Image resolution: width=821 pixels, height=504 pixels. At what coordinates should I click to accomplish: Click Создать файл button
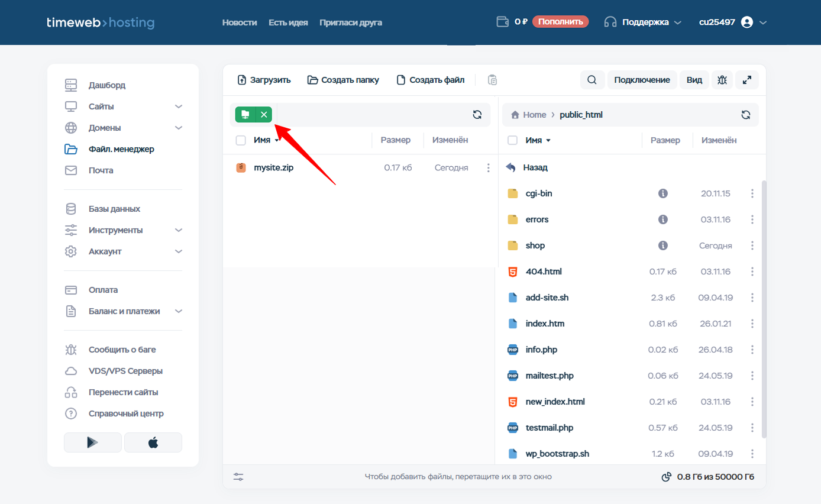(x=430, y=80)
